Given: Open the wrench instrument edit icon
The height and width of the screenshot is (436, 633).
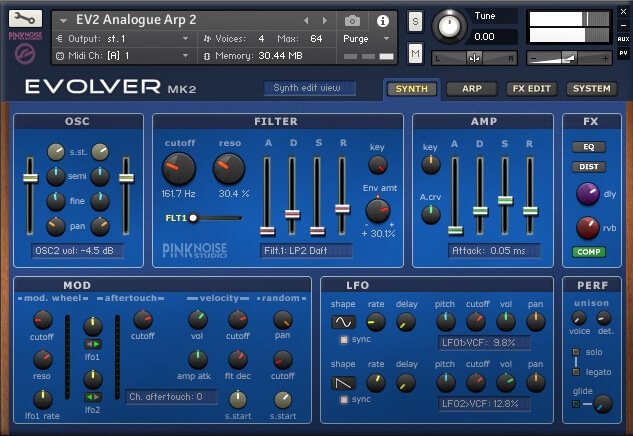Looking at the screenshot, I should (x=25, y=18).
